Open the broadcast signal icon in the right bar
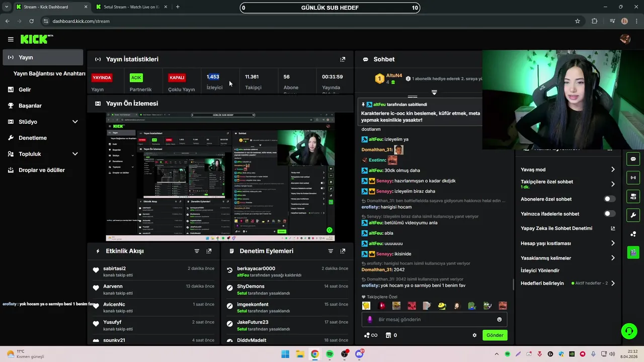Image resolution: width=644 pixels, height=362 pixels. pyautogui.click(x=633, y=177)
